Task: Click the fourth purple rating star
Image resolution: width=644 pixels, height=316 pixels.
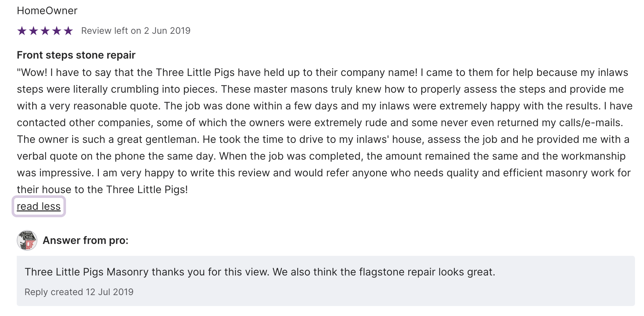Action: coord(57,31)
